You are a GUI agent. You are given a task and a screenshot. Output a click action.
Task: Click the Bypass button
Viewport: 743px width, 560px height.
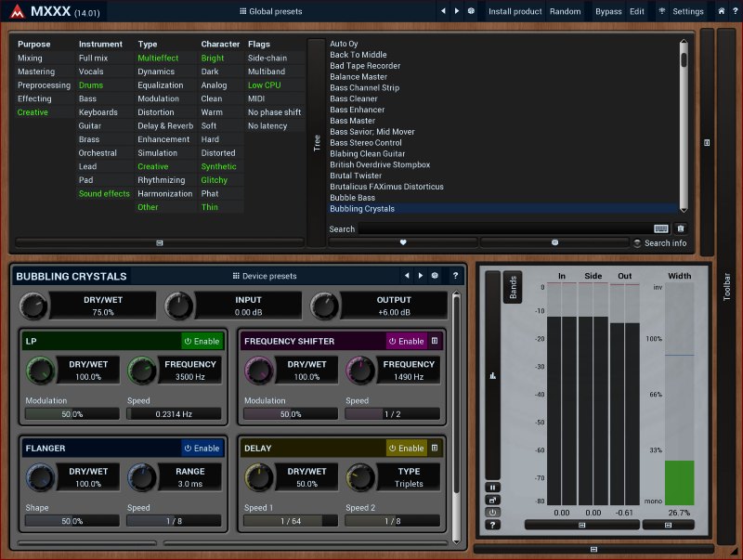click(x=608, y=11)
